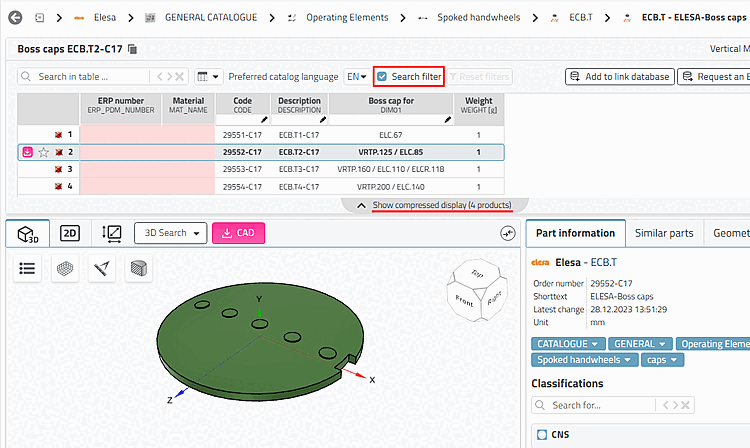Image resolution: width=750 pixels, height=448 pixels.
Task: Activate the measuring tool icon
Action: (x=101, y=268)
